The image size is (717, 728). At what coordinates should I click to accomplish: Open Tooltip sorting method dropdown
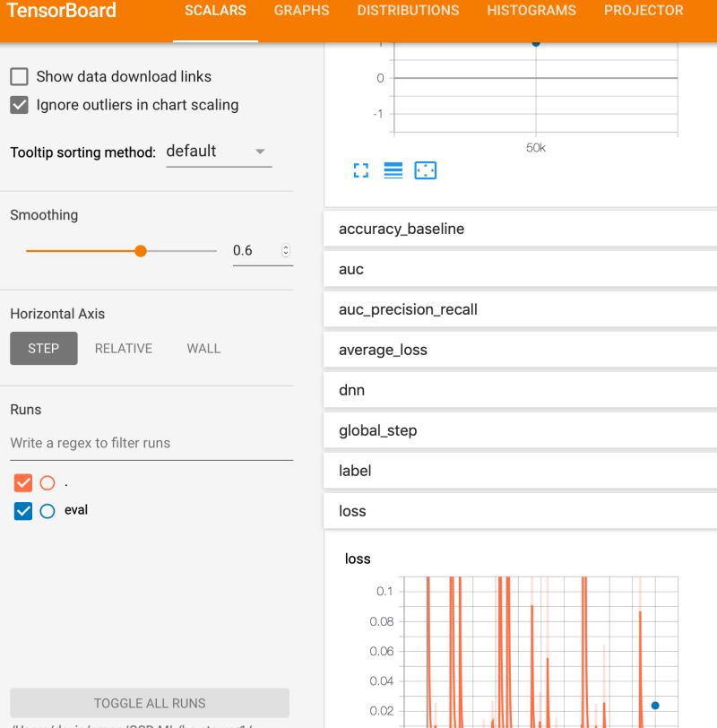pos(219,152)
